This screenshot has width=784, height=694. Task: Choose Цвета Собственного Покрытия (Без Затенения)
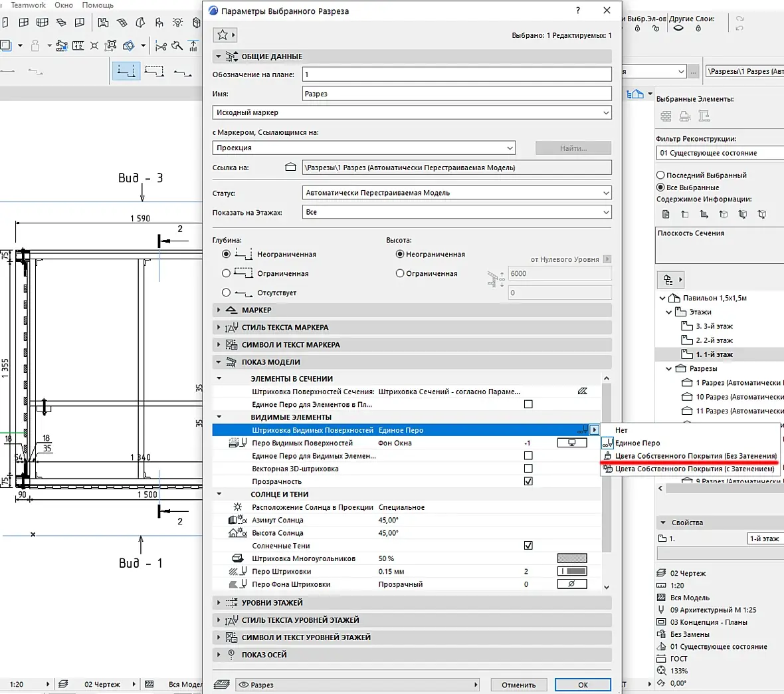tap(696, 456)
